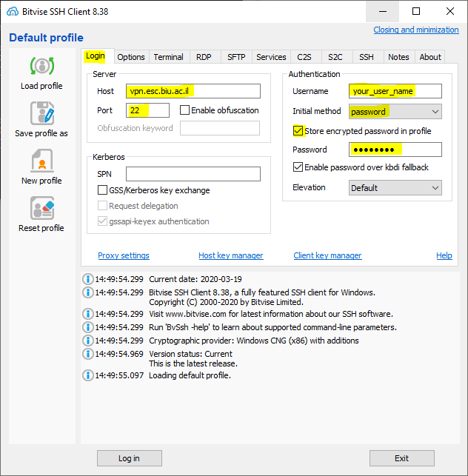Click the New profile icon

[x=42, y=161]
